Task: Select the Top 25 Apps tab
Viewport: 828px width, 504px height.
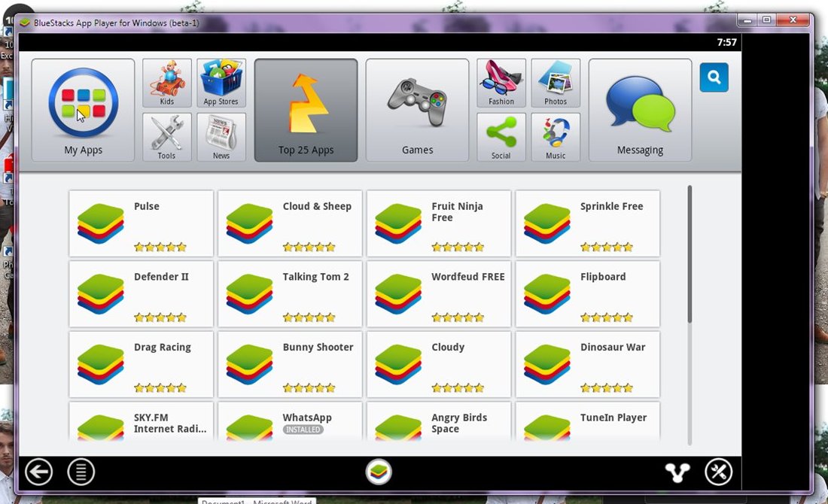Action: pyautogui.click(x=306, y=109)
